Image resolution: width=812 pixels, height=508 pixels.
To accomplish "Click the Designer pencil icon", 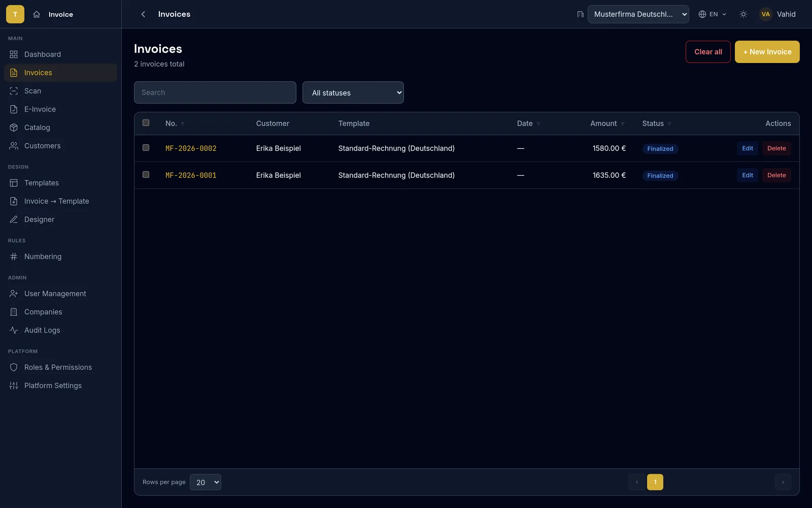I will point(14,219).
